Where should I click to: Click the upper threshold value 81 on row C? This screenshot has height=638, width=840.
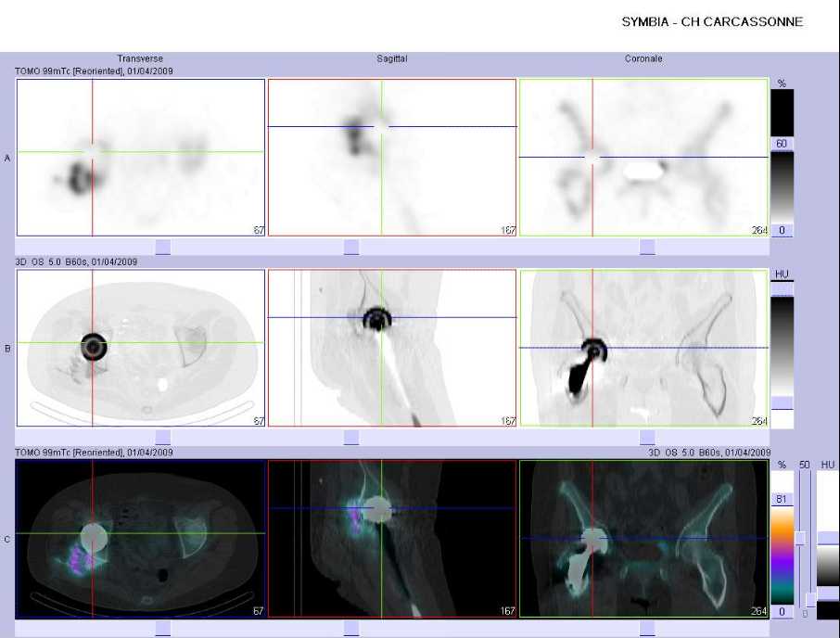pyautogui.click(x=782, y=499)
